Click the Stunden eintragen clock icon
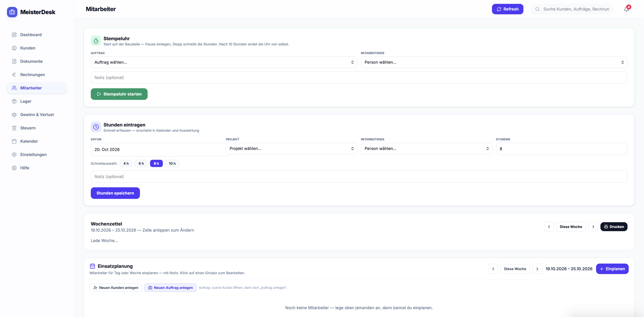The image size is (644, 317). pyautogui.click(x=96, y=127)
